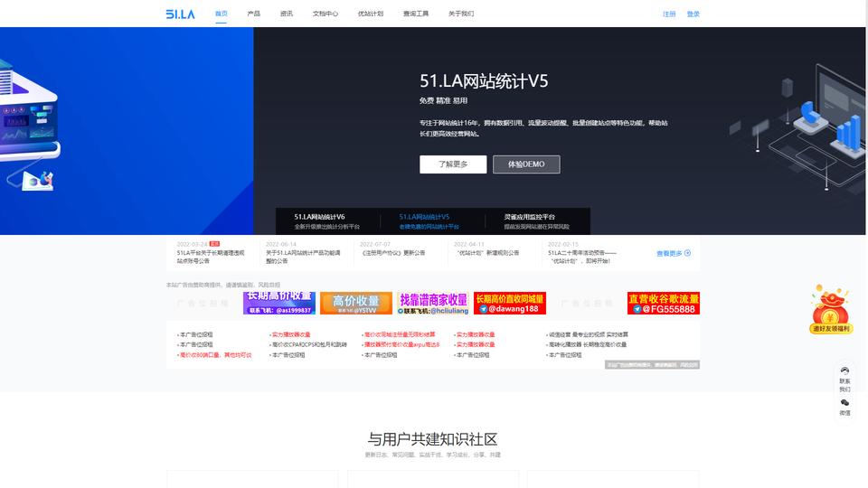Select the 51.LA网站统计V6 slide tab
Screen dimensions: 868x488
tap(327, 221)
